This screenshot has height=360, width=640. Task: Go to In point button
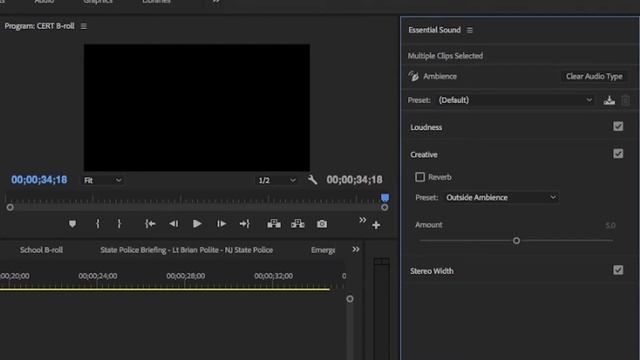tap(150, 224)
